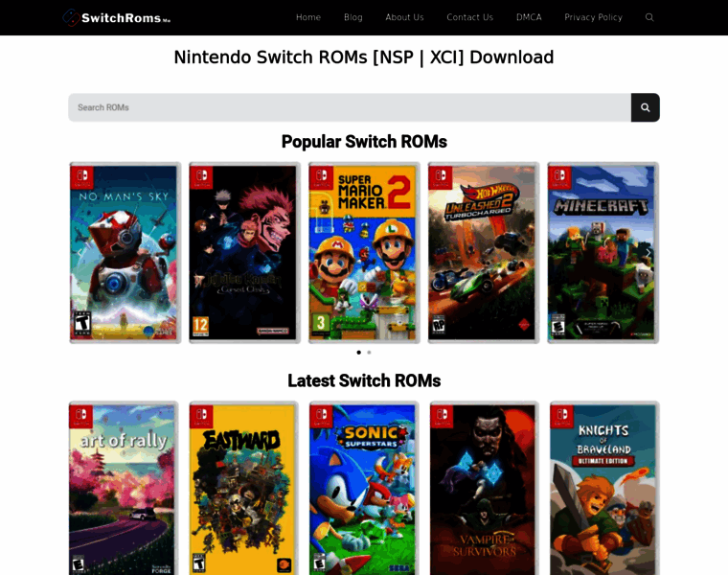Click the SwitchRoms site logo
This screenshot has width=728, height=575.
click(x=116, y=17)
